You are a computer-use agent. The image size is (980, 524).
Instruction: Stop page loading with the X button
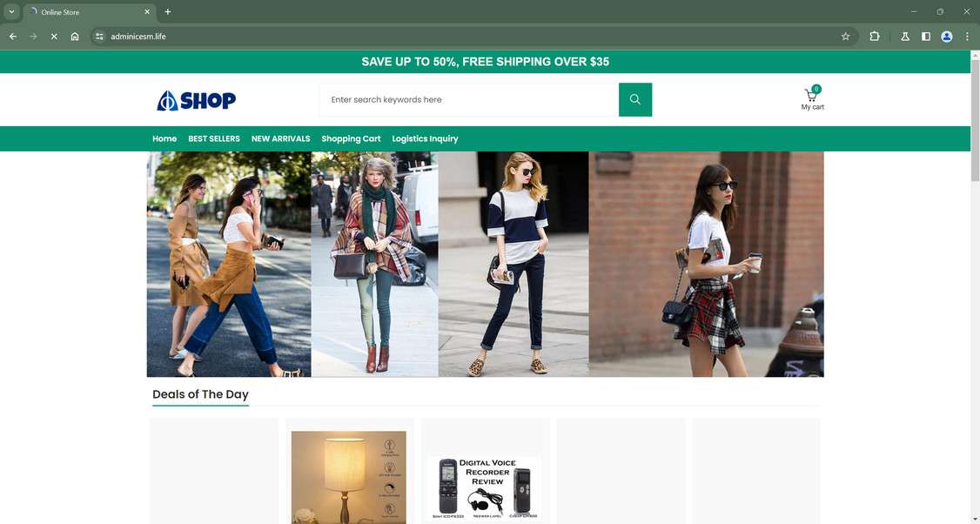click(x=54, y=37)
